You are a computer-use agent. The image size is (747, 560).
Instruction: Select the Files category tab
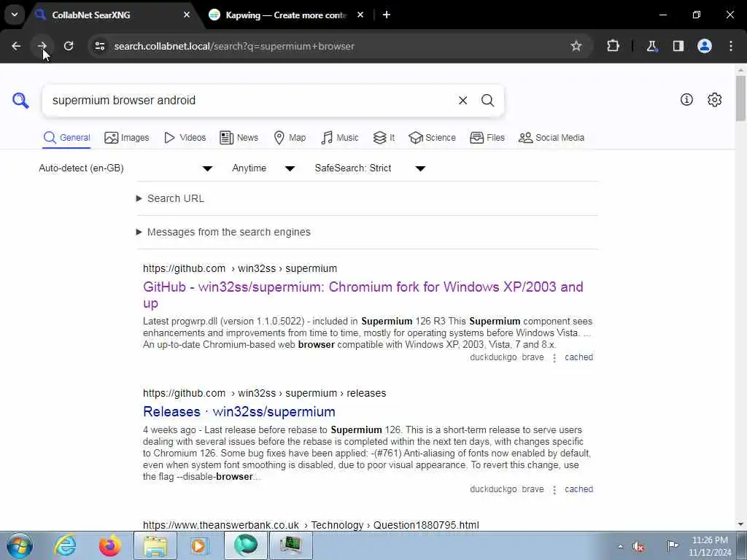(x=487, y=138)
